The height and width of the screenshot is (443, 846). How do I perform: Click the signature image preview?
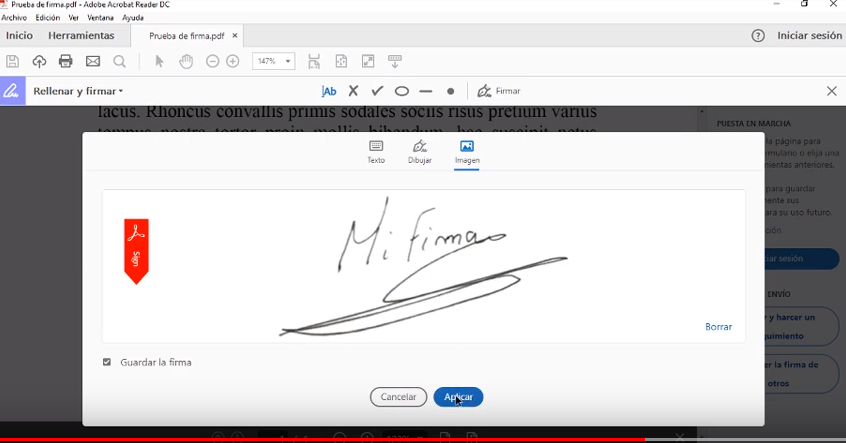424,265
